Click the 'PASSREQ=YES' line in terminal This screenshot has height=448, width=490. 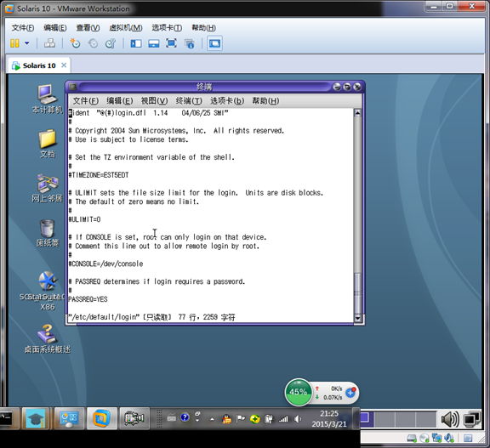pyautogui.click(x=88, y=299)
